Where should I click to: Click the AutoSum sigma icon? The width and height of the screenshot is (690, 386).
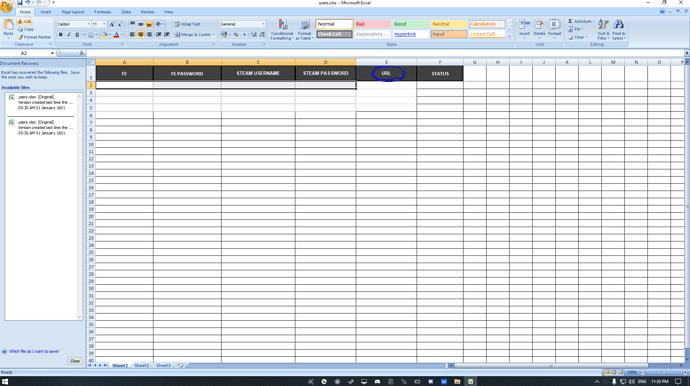tap(570, 21)
